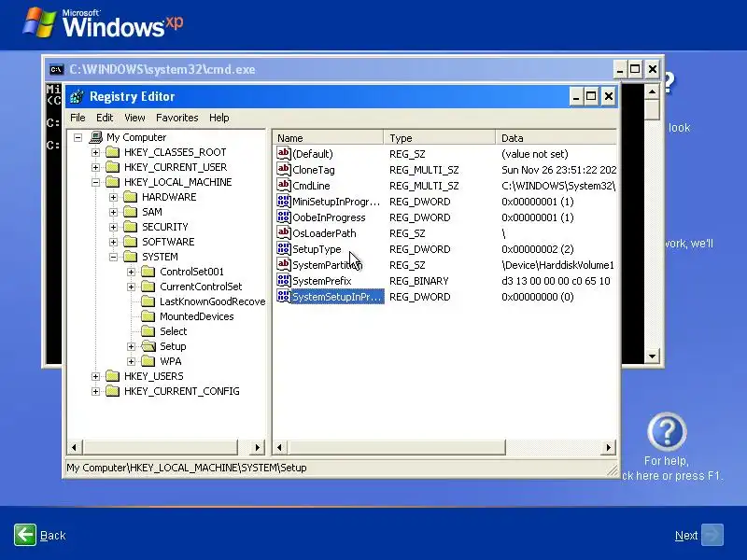The image size is (747, 560).
Task: Click the Back button in setup wizard
Action: tap(39, 535)
